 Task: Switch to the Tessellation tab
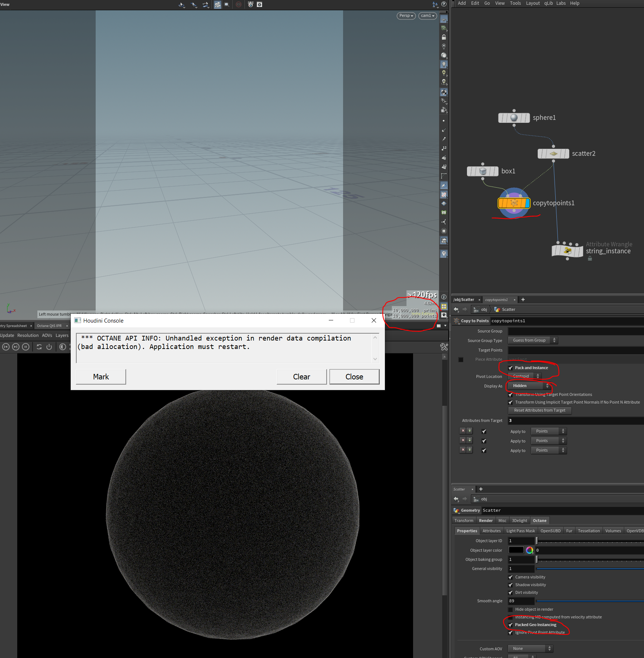tap(589, 531)
